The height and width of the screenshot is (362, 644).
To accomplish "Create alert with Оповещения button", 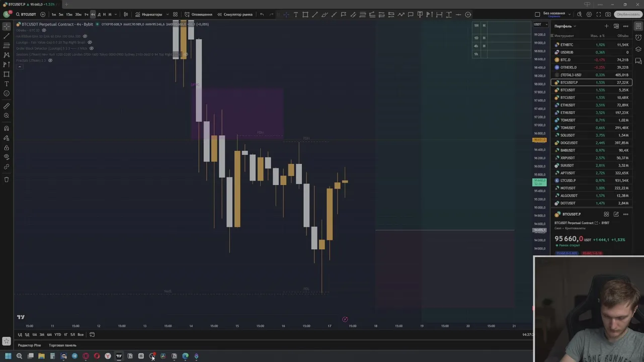I will point(198,14).
